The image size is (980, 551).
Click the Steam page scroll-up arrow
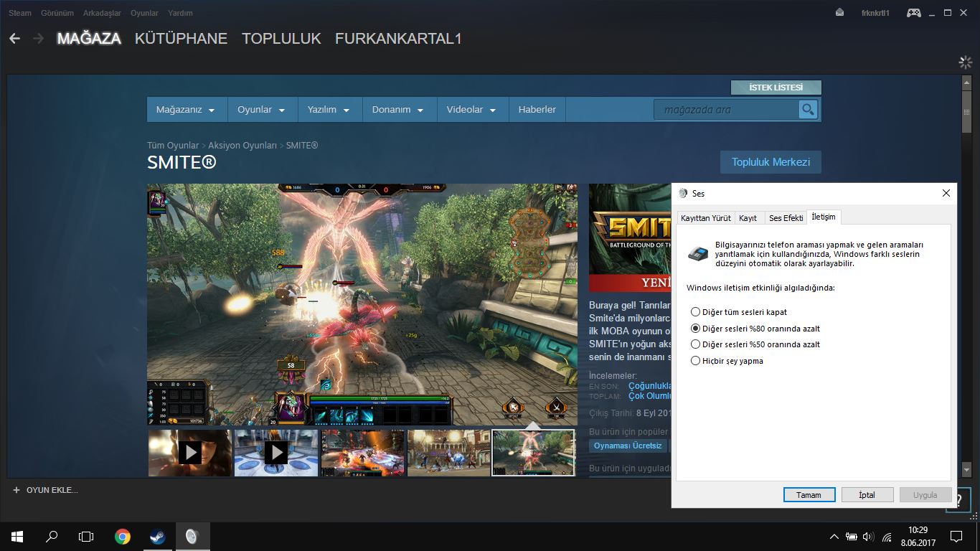click(x=966, y=84)
